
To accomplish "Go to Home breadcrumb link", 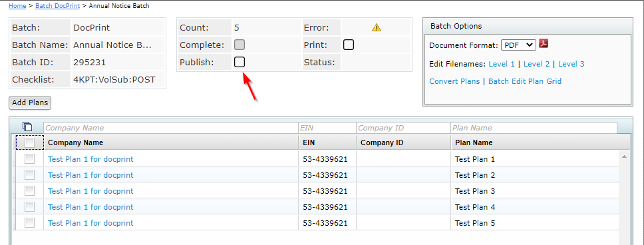I will point(17,6).
